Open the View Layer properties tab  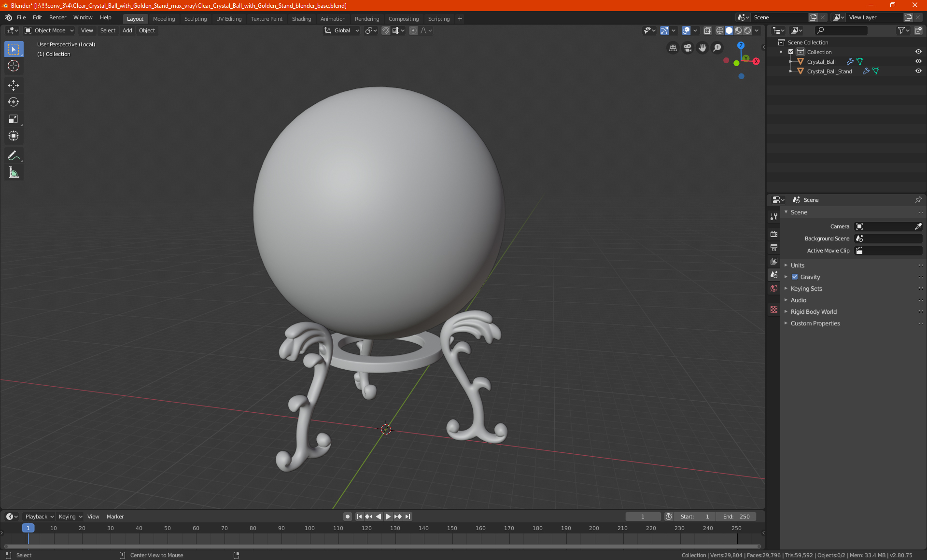(x=774, y=261)
